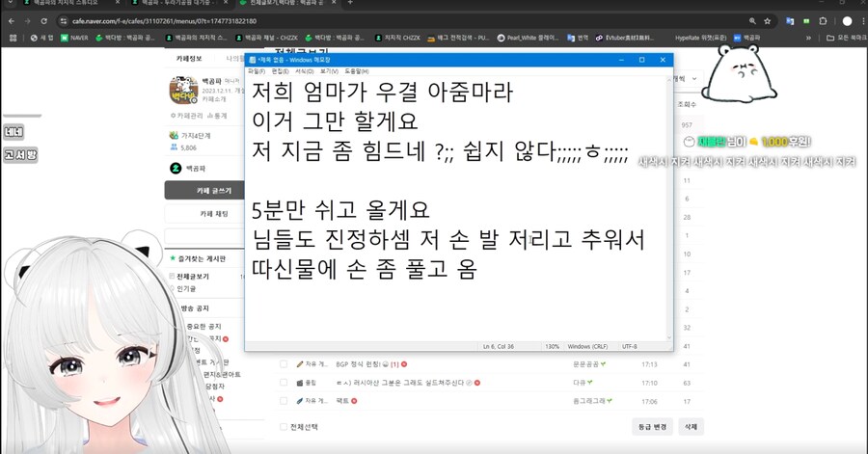This screenshot has width=868, height=454.
Task: Open the 서식(O) menu in Notepad
Action: [x=305, y=71]
